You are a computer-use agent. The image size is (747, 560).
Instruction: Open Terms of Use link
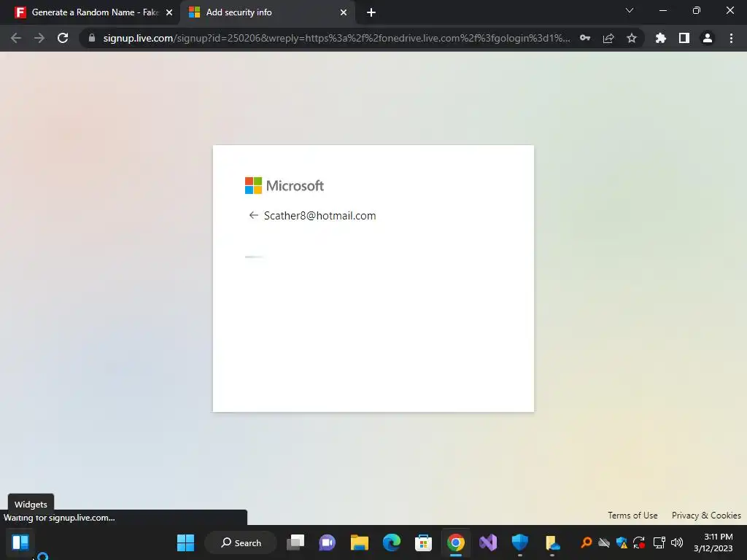pos(632,516)
